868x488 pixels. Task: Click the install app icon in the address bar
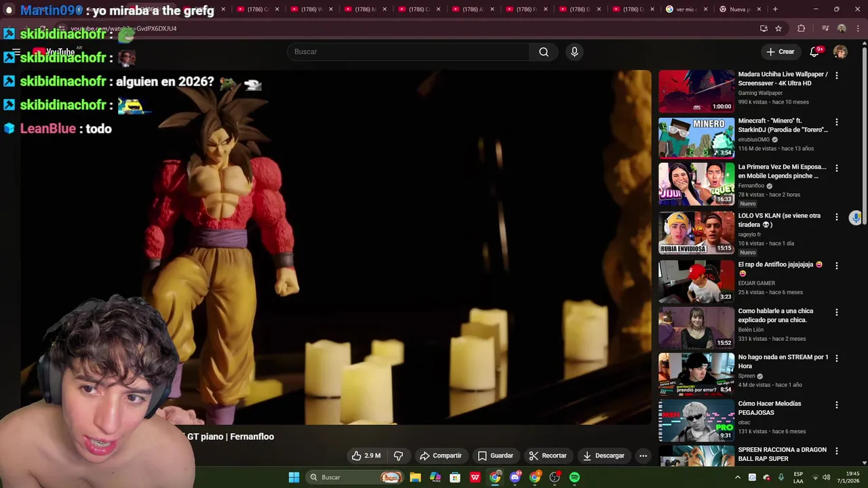764,28
